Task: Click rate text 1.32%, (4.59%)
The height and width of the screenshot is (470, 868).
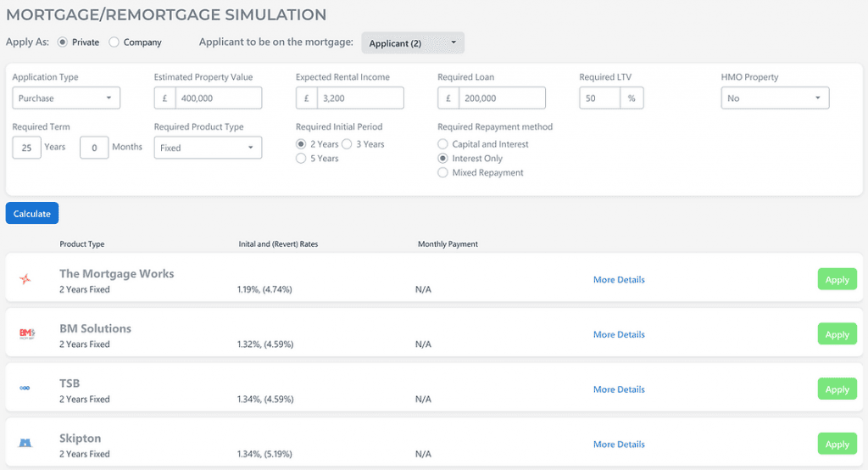Action: click(x=265, y=344)
